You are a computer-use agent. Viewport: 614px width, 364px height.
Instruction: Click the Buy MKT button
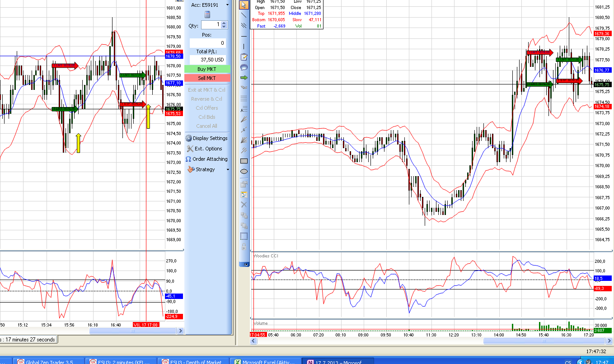[207, 69]
